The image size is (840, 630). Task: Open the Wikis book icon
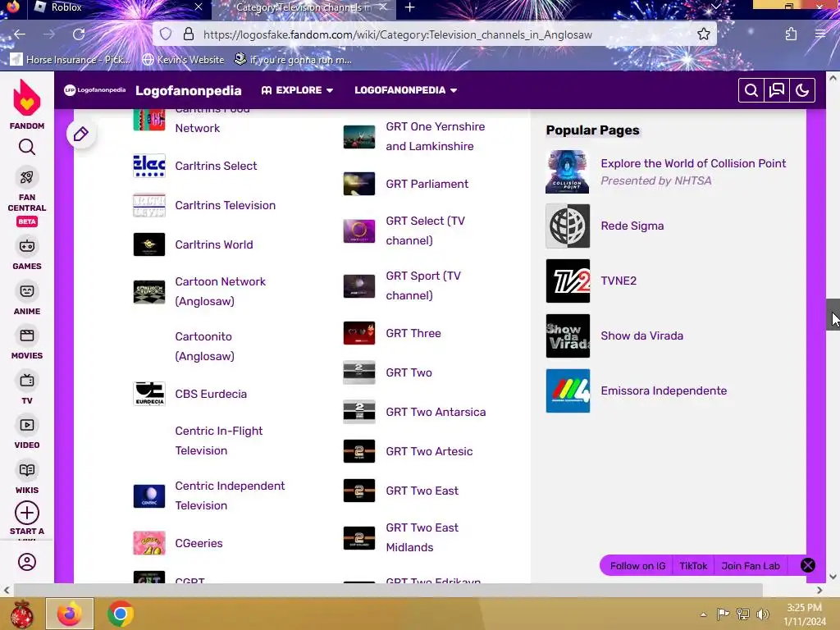[x=27, y=470]
